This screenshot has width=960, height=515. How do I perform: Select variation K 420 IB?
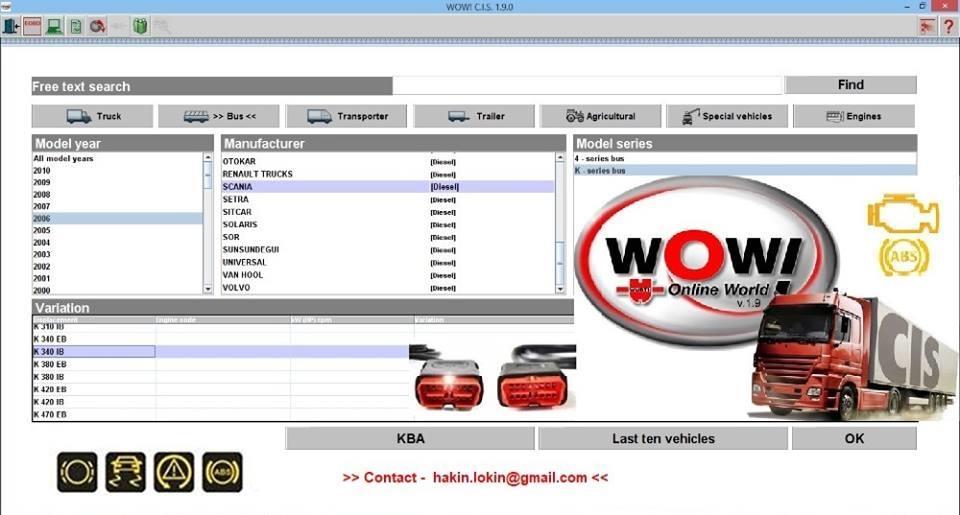click(x=220, y=402)
